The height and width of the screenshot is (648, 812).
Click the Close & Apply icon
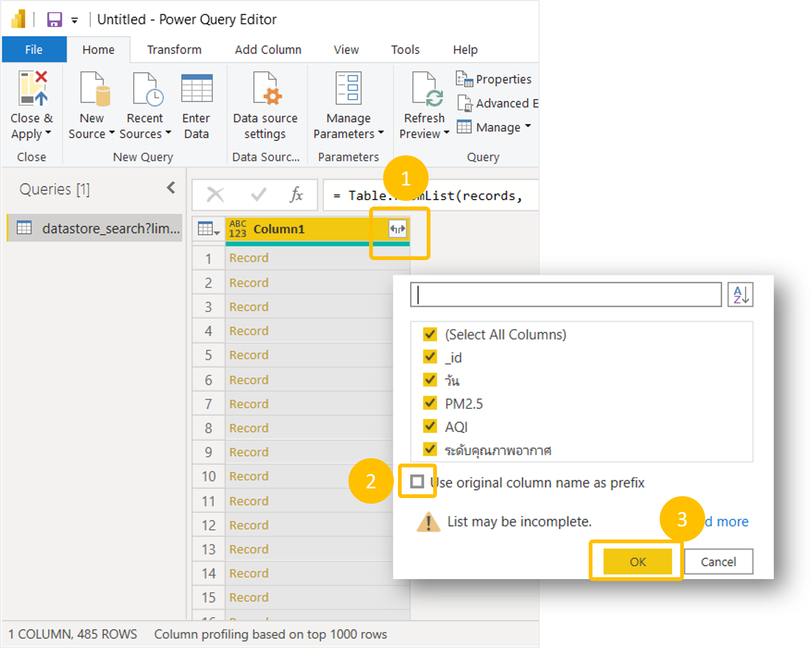pos(33,89)
